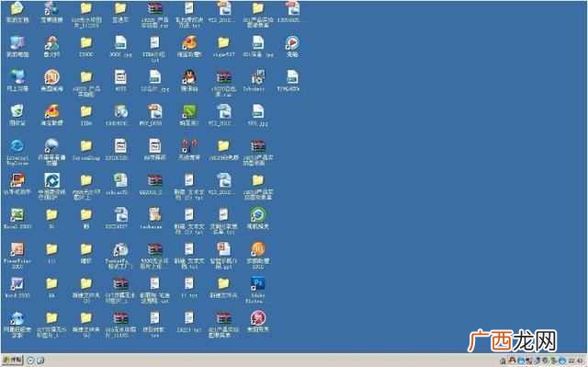Select the green circular browser shortcut icon
Screen dimensions: 588x367
click(x=258, y=214)
